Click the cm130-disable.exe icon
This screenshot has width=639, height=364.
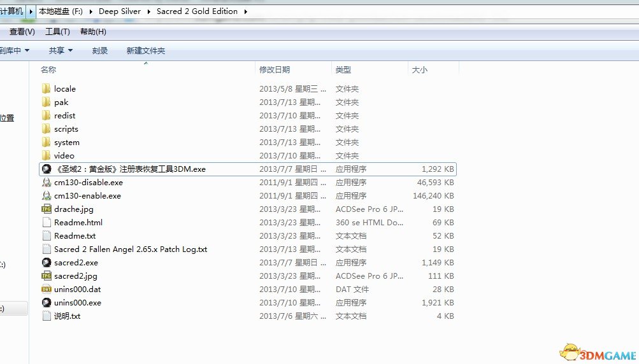coord(47,183)
